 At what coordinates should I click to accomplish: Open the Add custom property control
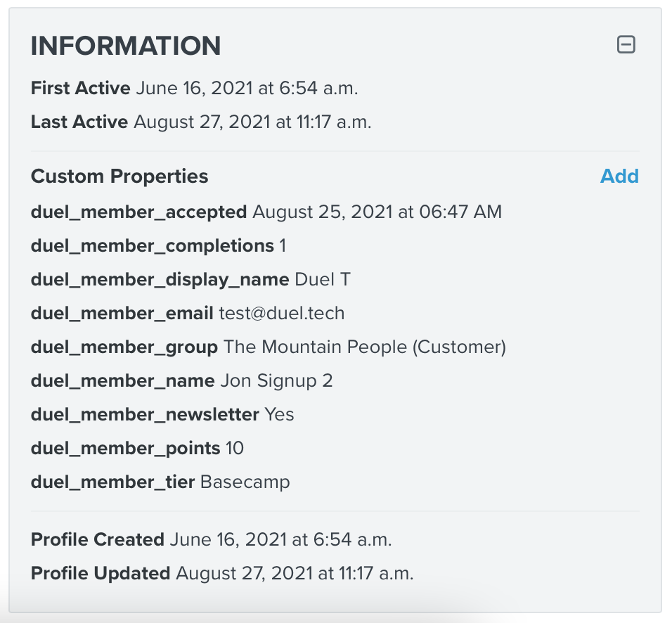(619, 176)
